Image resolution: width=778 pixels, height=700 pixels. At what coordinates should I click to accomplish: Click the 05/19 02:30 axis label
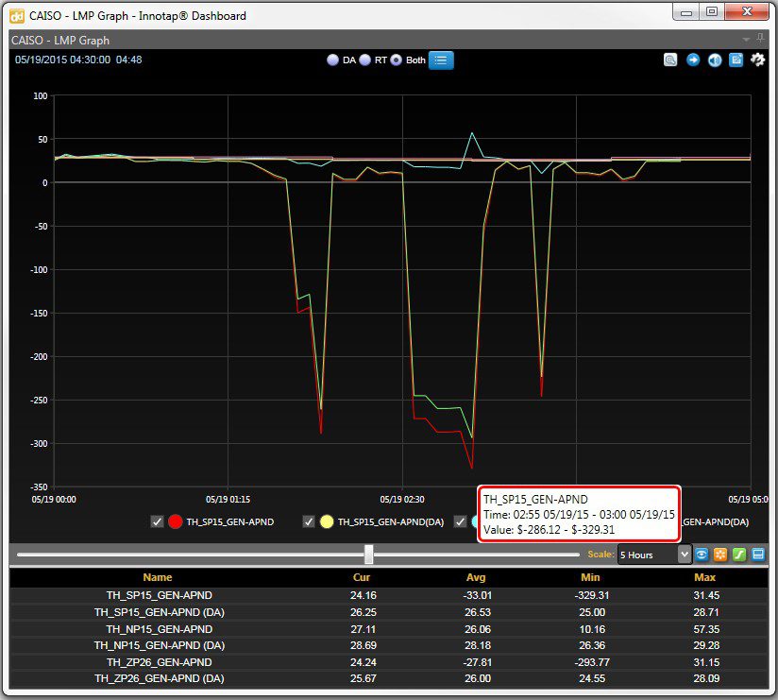tap(402, 499)
